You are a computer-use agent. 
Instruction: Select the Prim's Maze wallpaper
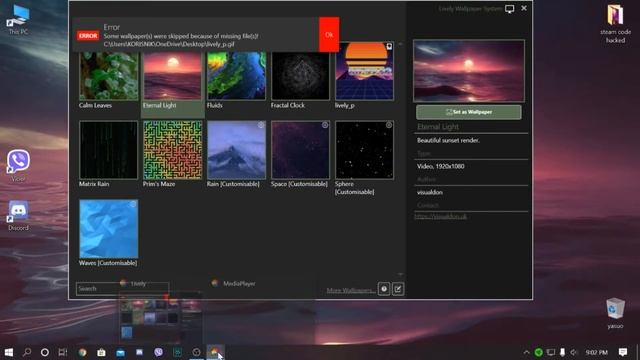(x=172, y=150)
